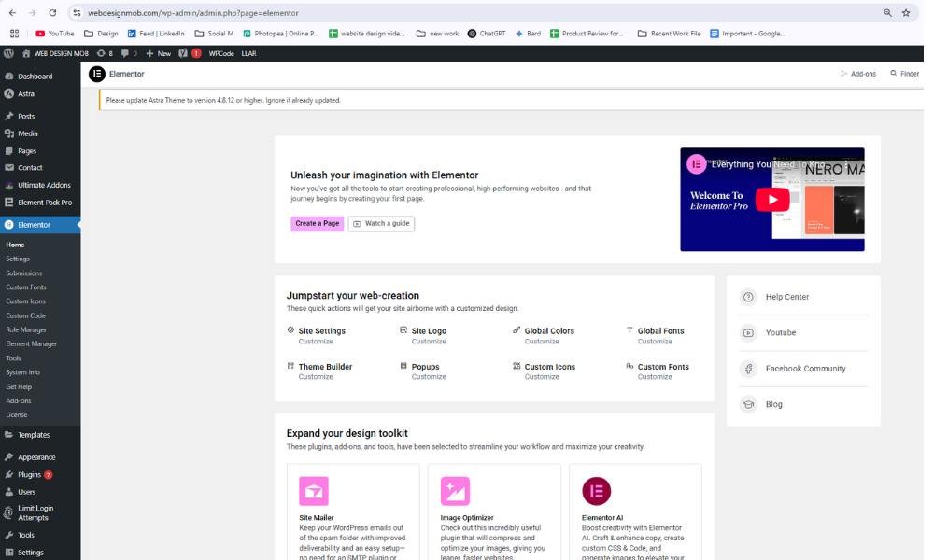
Task: Visit site via WEB DESIGN MOB home link
Action: tap(55, 53)
